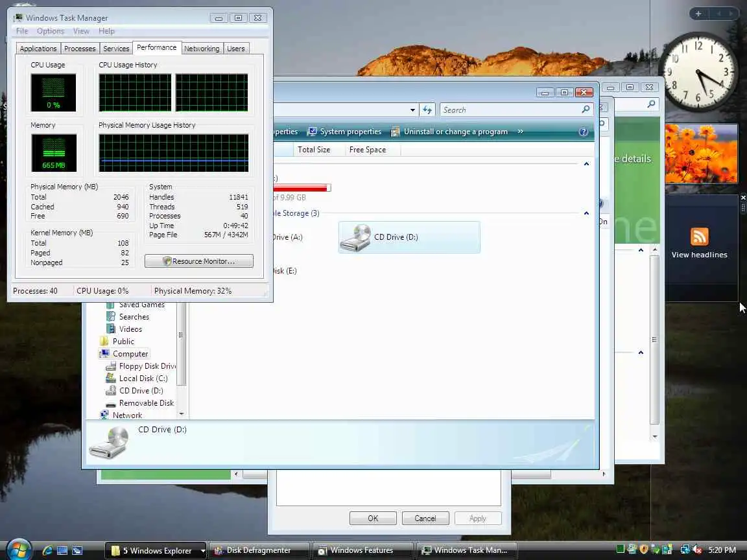Add a gadget with the sidebar plus button
Viewport: 747px width, 560px height.
pos(698,14)
